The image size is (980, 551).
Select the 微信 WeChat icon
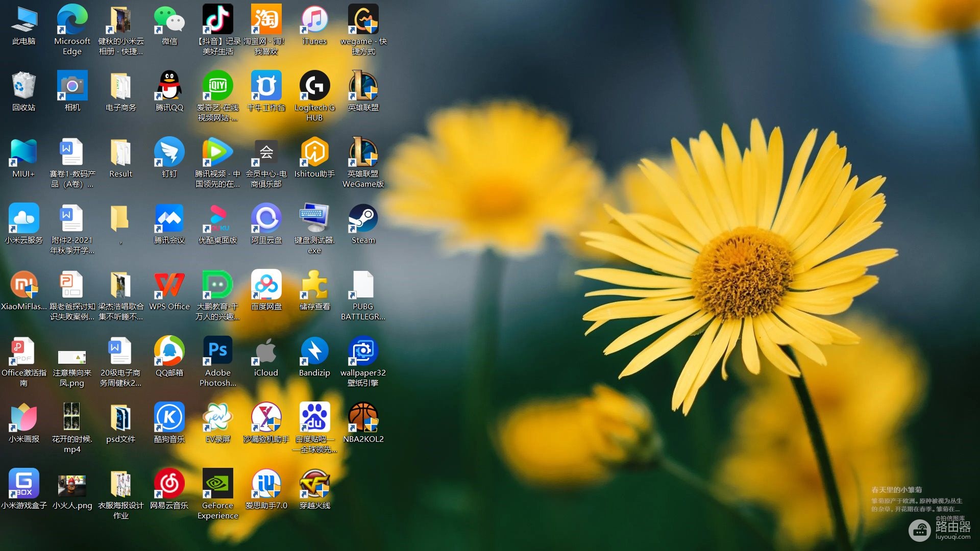tap(169, 25)
